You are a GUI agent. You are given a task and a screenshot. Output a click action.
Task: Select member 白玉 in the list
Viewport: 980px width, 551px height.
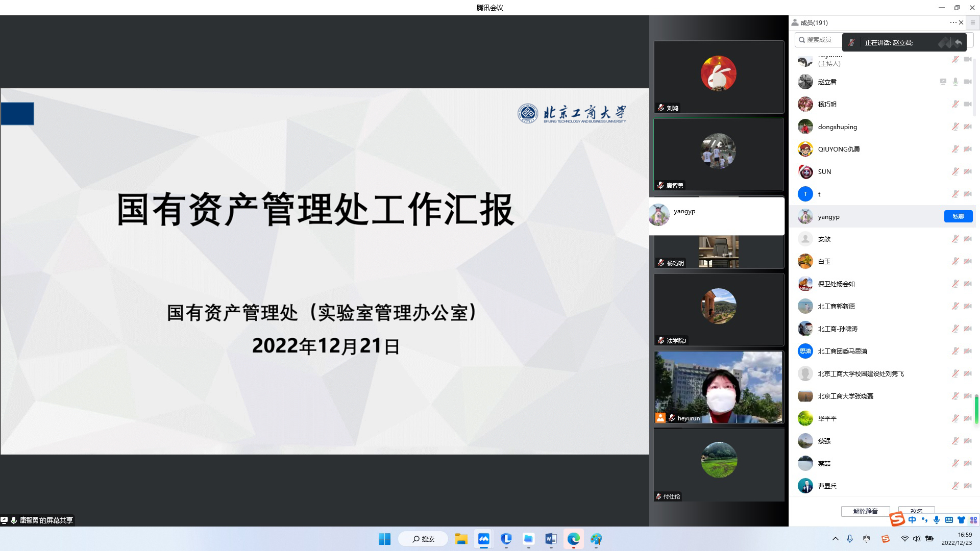824,261
